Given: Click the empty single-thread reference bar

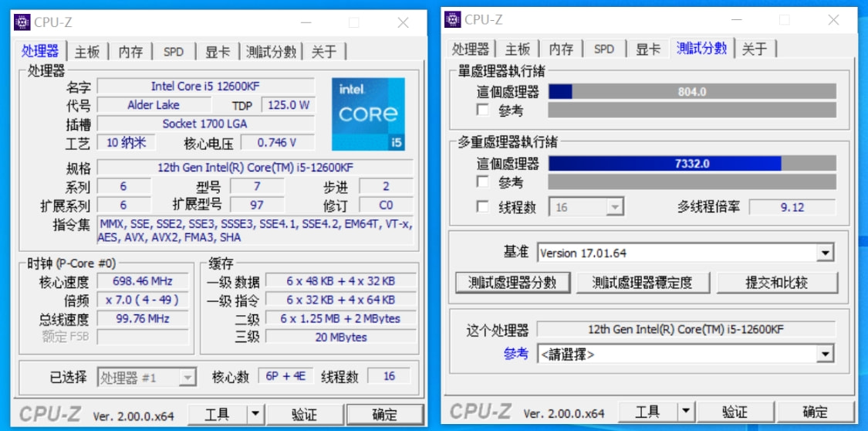Looking at the screenshot, I should click(692, 110).
